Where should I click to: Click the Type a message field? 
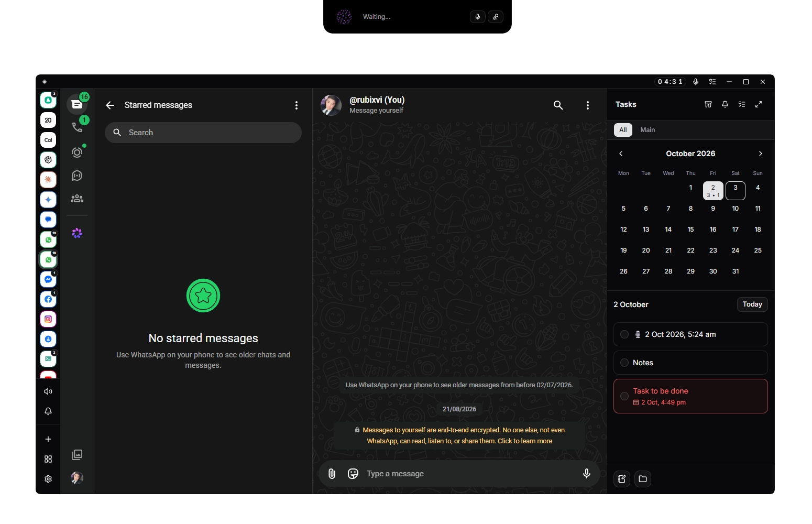(469, 474)
